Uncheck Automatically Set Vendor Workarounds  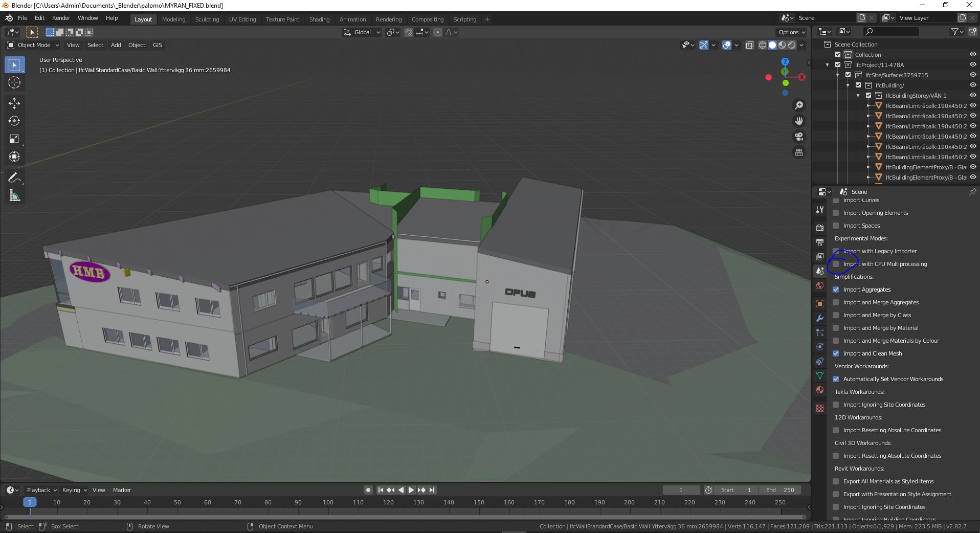[x=836, y=379]
